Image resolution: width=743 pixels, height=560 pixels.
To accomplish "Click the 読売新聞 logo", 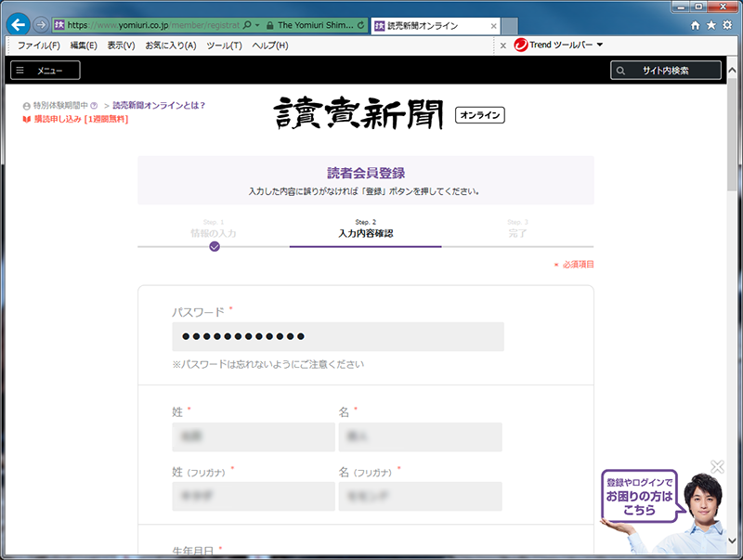I will [x=358, y=113].
